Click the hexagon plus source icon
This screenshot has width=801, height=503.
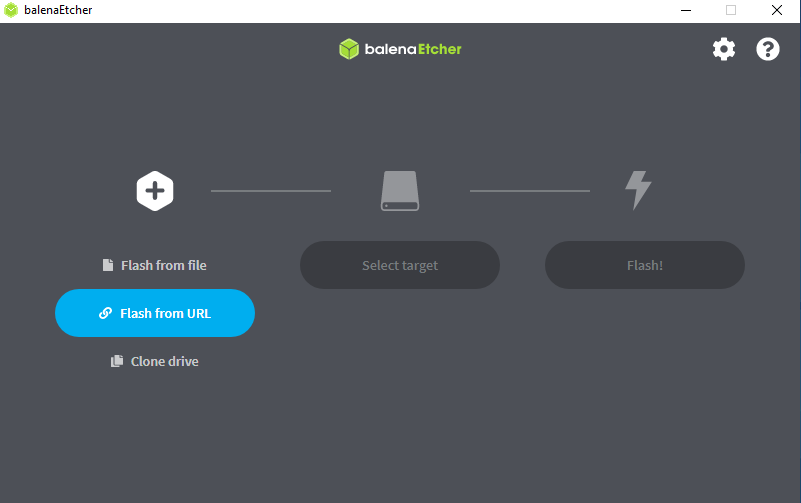pyautogui.click(x=155, y=190)
